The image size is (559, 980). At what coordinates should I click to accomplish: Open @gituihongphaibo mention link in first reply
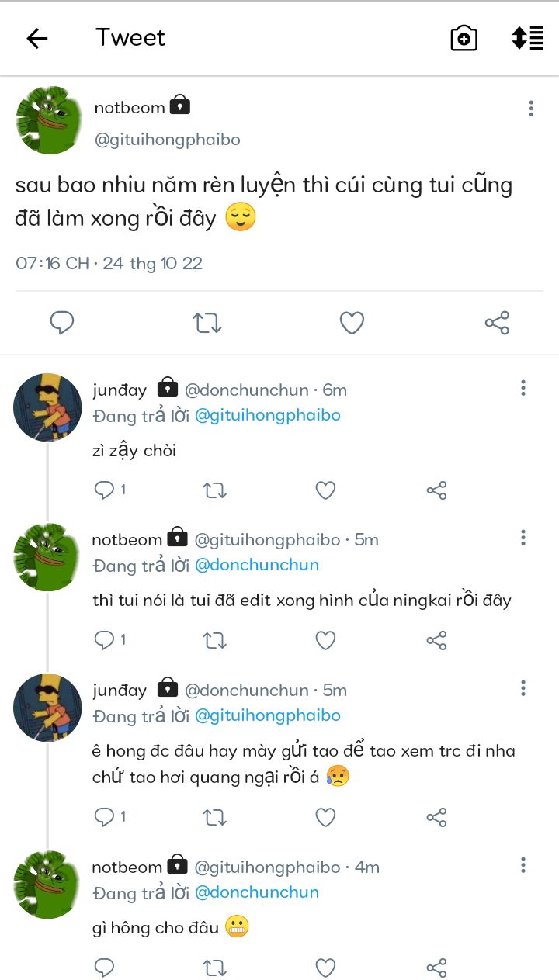pyautogui.click(x=268, y=415)
